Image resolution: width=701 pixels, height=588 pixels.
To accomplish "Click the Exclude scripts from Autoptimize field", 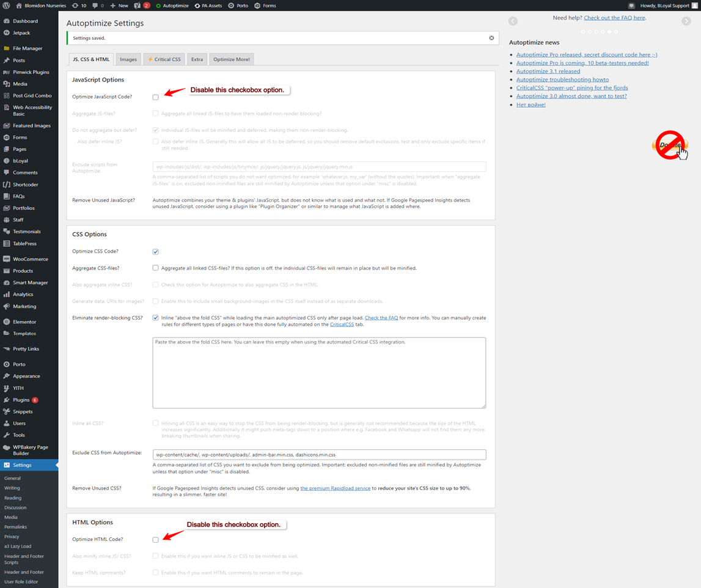I will [x=319, y=167].
